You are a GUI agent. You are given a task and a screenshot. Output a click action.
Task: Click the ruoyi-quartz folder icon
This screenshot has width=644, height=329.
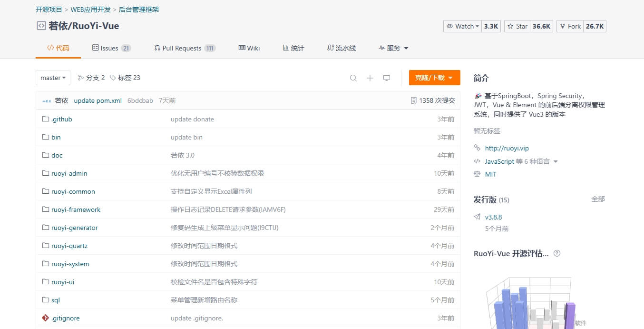46,246
